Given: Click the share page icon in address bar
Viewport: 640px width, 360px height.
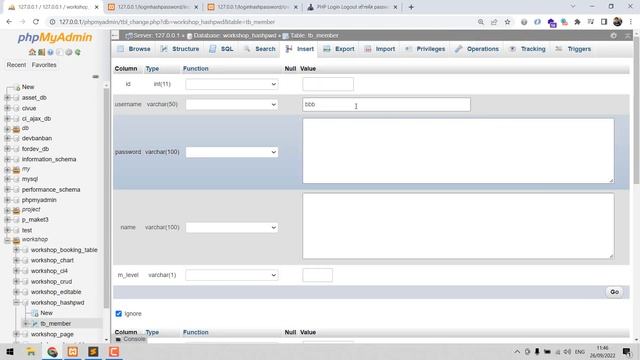Looking at the screenshot, I should [x=494, y=22].
